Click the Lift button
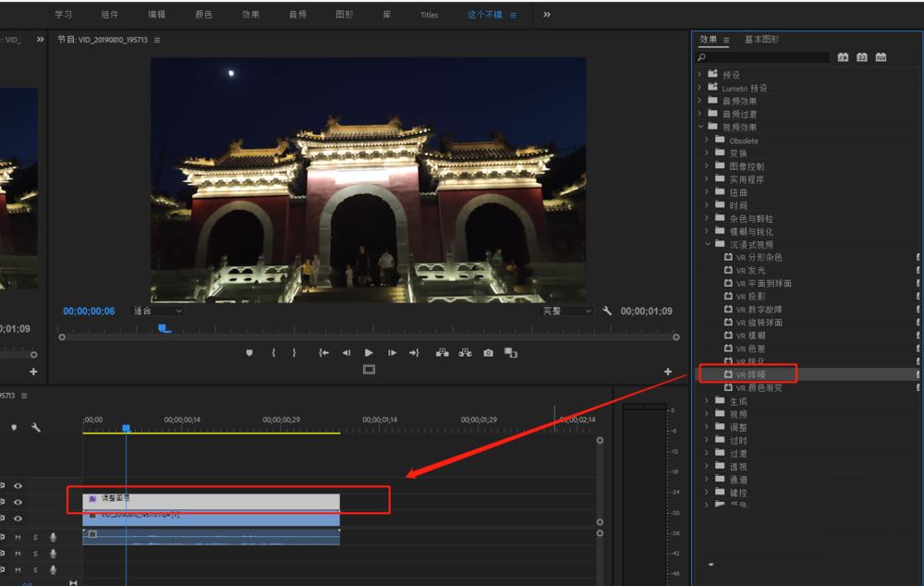 442,352
